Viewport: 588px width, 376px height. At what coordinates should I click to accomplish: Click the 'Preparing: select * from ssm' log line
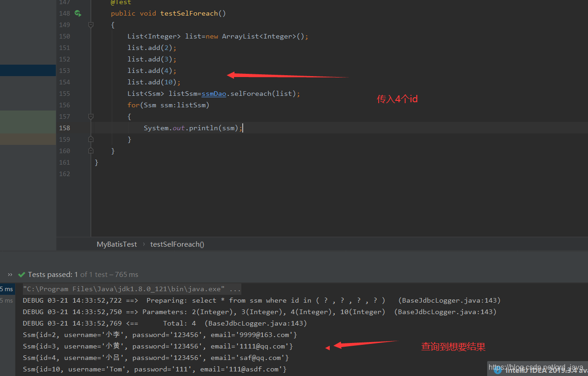262,300
